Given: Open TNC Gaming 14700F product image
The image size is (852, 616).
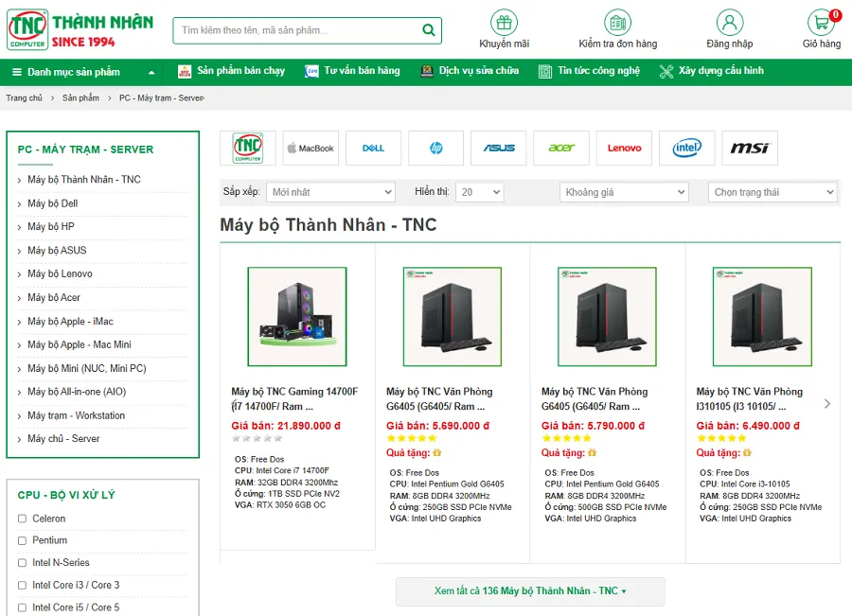Looking at the screenshot, I should click(x=297, y=317).
